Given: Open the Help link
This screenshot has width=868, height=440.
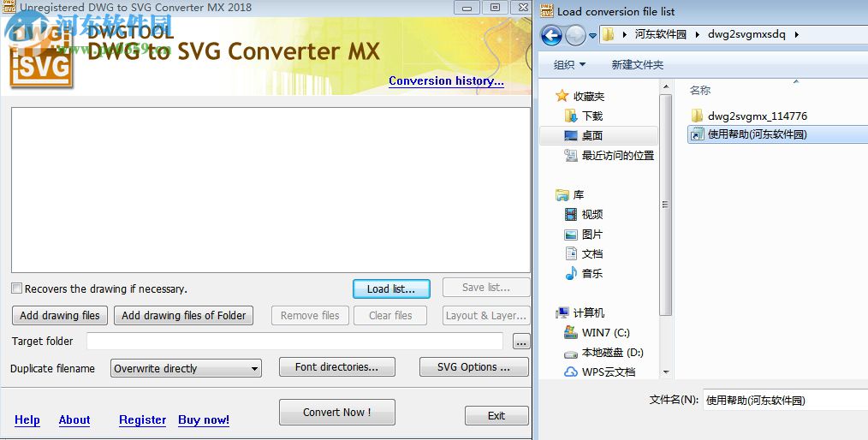Looking at the screenshot, I should (27, 420).
